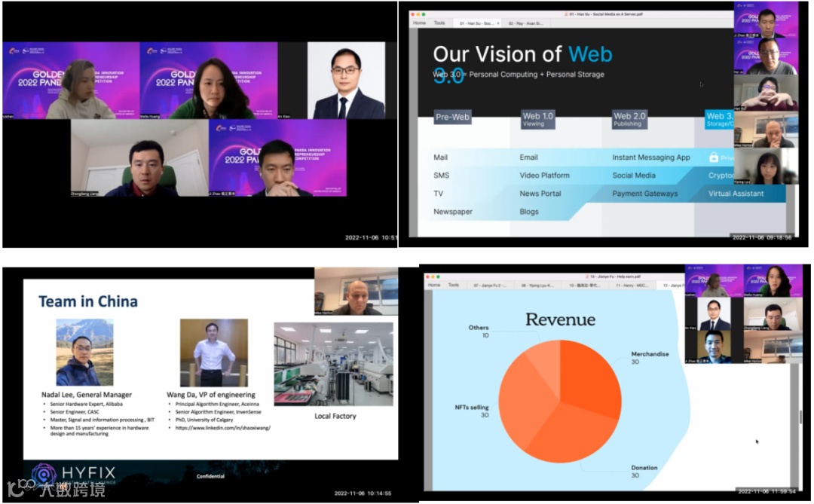
Task: Click the 'Confidential' footer label
Action: click(210, 476)
